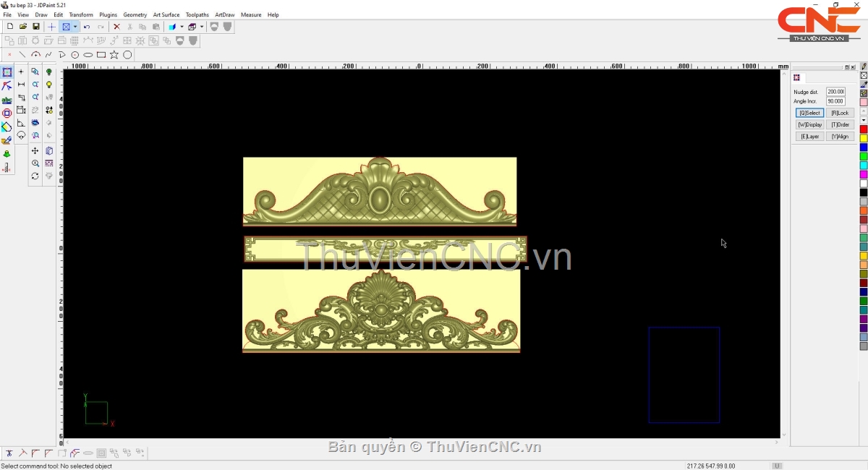Open the Art Surface menu
This screenshot has width=868, height=470.
click(166, 14)
